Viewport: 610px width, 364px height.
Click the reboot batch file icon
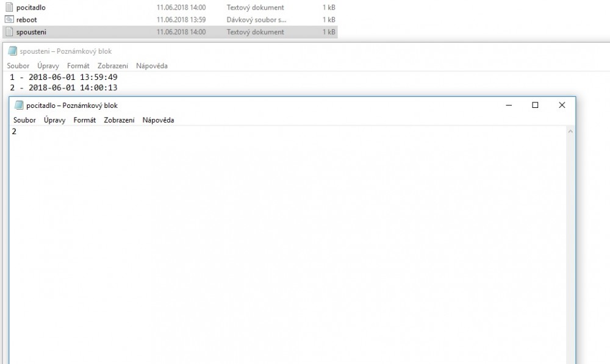(9, 20)
